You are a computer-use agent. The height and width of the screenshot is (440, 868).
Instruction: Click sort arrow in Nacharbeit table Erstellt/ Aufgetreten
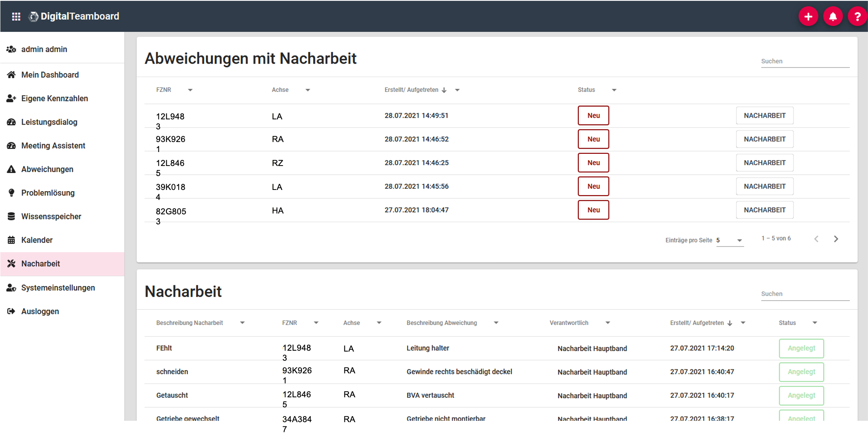(730, 323)
